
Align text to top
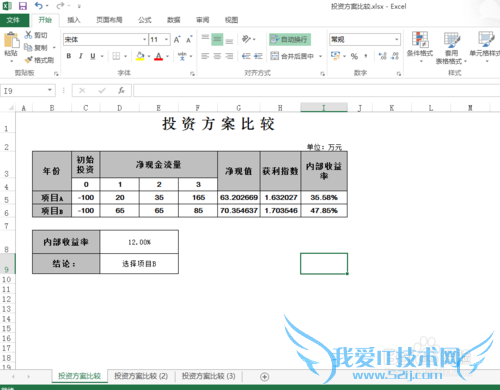(205, 39)
